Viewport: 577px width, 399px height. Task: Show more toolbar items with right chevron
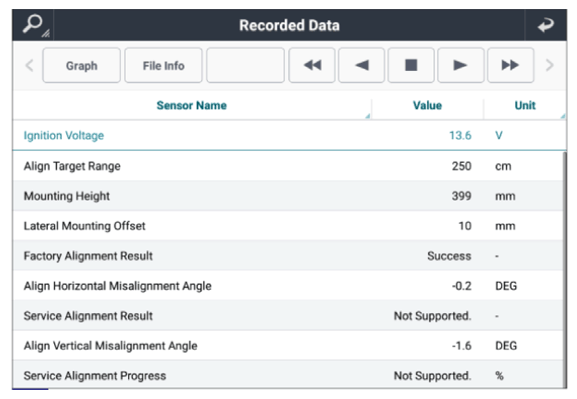coord(549,66)
